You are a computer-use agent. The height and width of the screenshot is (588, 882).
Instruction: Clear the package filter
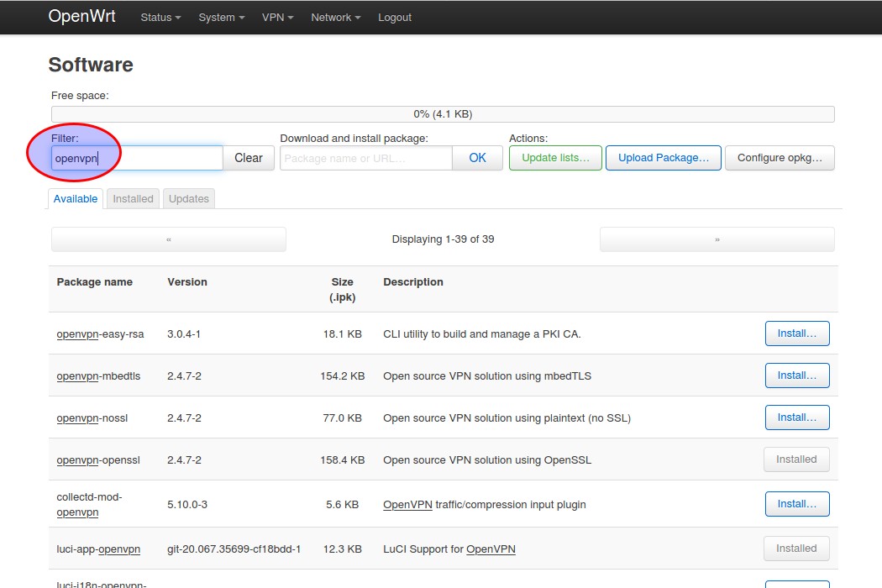coord(248,158)
